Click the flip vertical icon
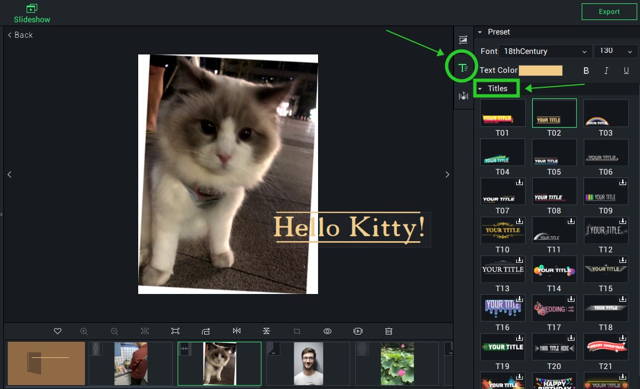 [266, 331]
